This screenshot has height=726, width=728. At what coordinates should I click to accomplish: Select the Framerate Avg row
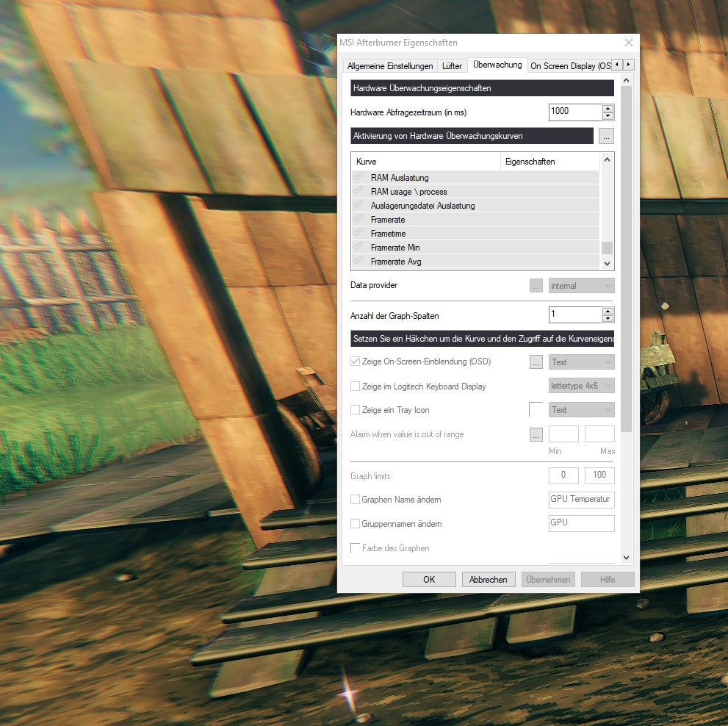point(475,262)
